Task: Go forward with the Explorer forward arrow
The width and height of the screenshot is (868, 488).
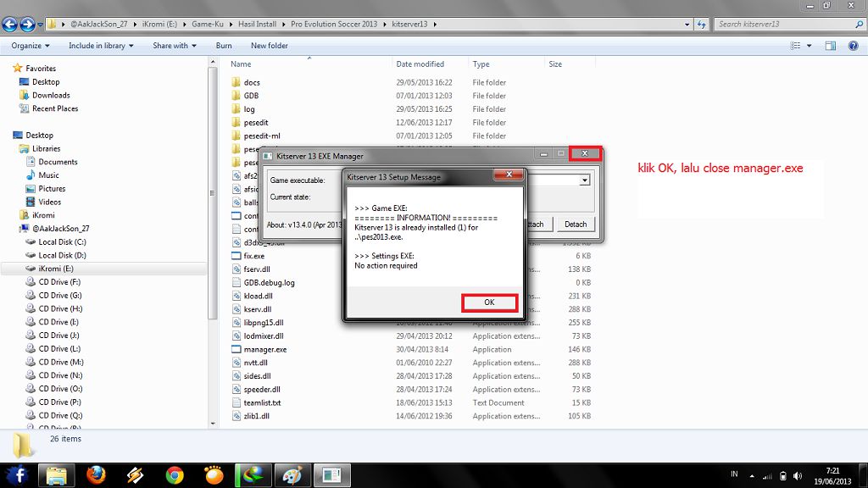Action: [27, 24]
